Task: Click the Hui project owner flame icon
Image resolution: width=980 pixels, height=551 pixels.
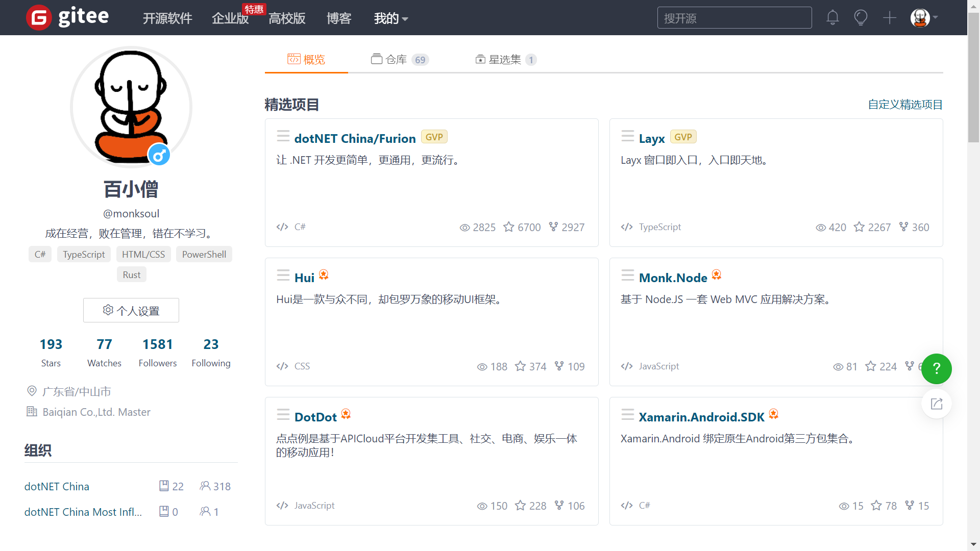Action: coord(325,276)
